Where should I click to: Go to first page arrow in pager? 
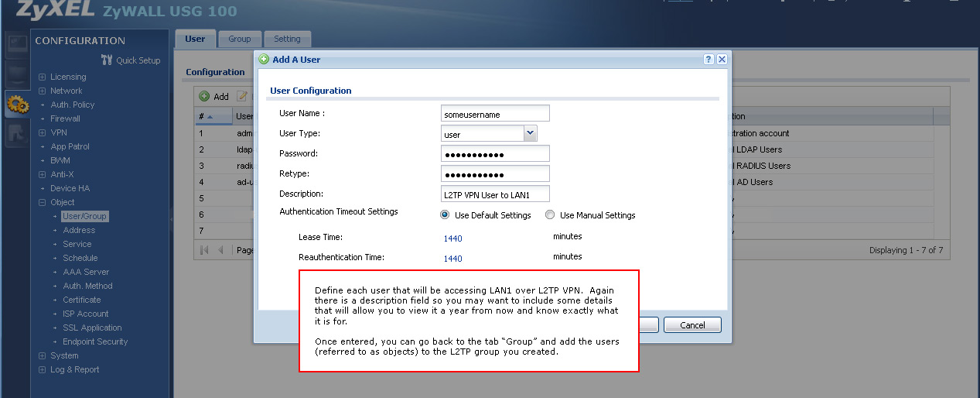205,250
